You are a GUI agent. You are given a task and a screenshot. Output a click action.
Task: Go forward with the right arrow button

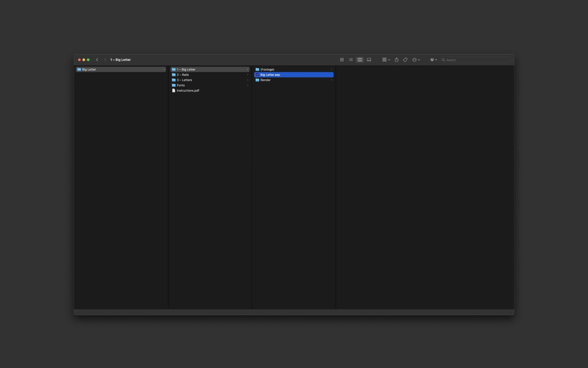pyautogui.click(x=105, y=60)
